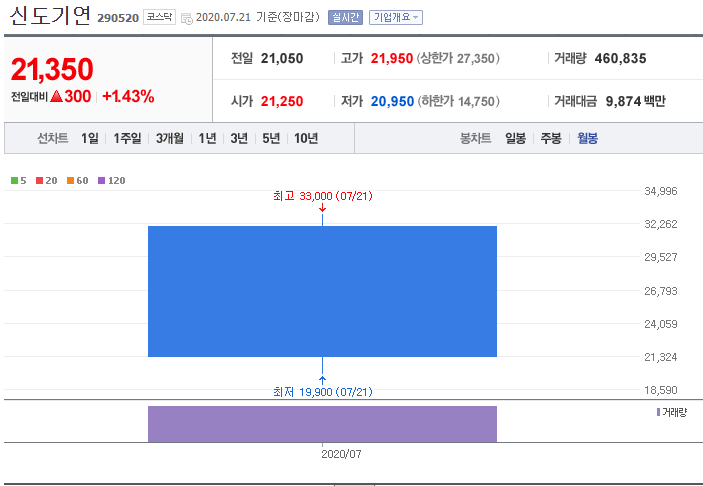The height and width of the screenshot is (486, 703).
Task: Click the 2020/07 x-axis date label
Action: click(341, 454)
